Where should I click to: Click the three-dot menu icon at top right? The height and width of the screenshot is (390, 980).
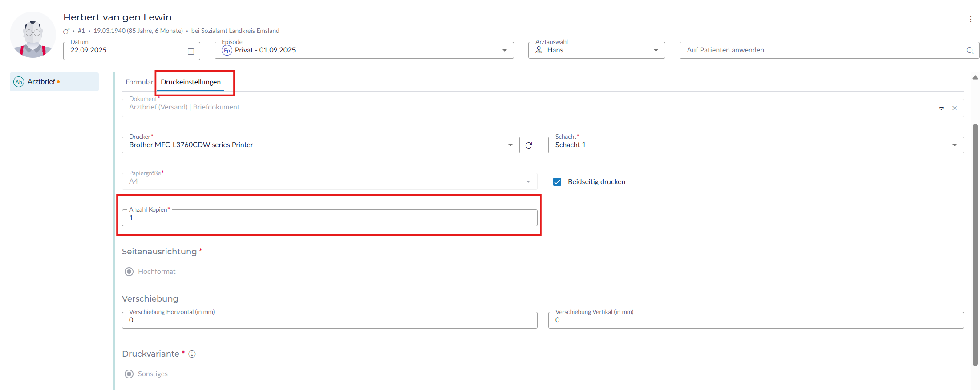[x=970, y=19]
